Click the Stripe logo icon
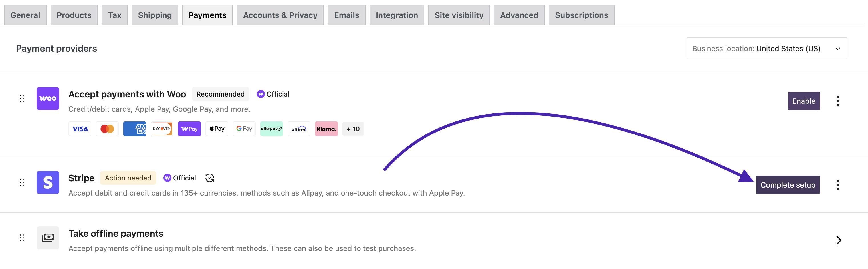This screenshot has width=868, height=269. (48, 182)
